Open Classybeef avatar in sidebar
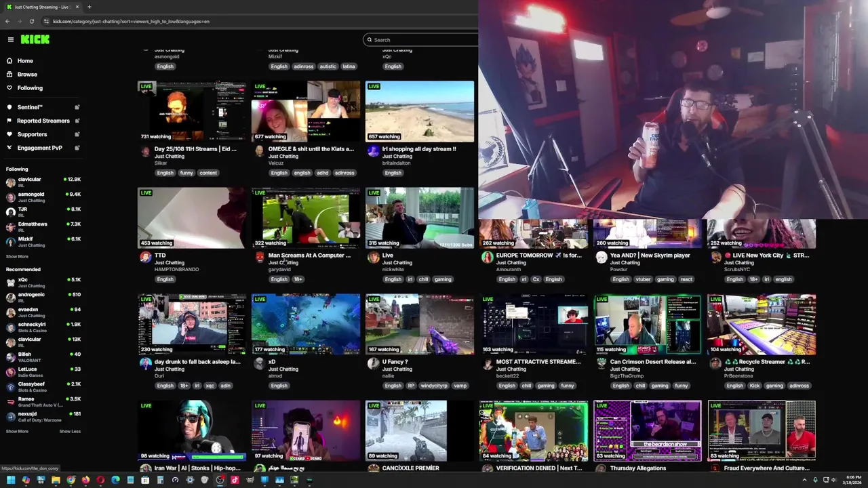The height and width of the screenshot is (488, 868). pyautogui.click(x=11, y=386)
